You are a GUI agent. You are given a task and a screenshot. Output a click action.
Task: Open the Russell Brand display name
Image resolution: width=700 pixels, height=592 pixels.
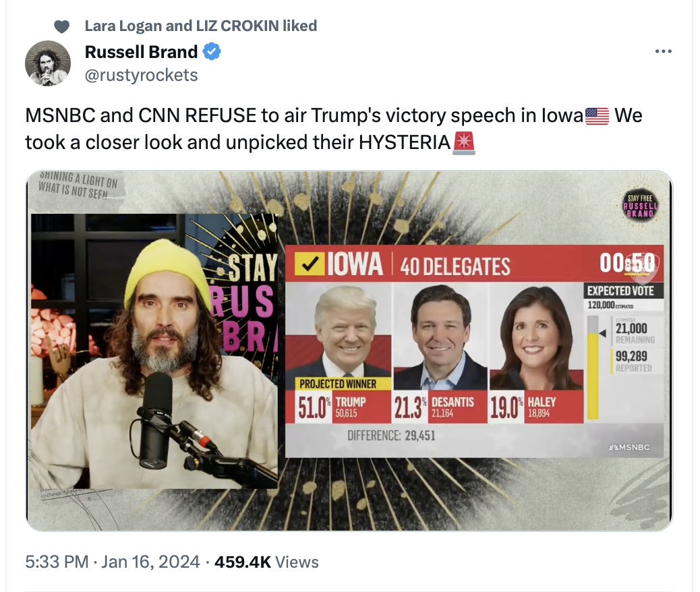142,51
